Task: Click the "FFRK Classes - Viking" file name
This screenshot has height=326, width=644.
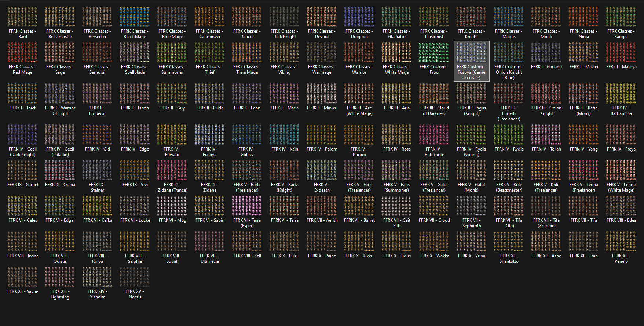Action: tap(285, 70)
